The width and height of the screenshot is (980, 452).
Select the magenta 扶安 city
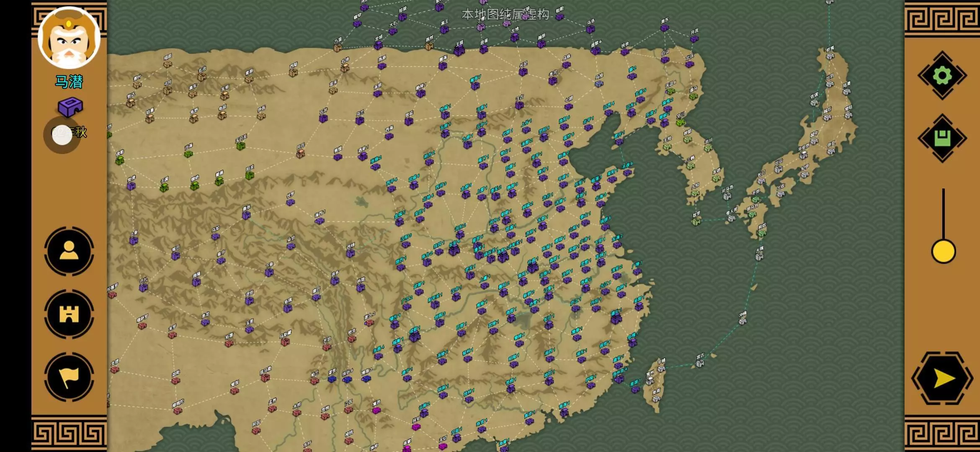coord(416,427)
